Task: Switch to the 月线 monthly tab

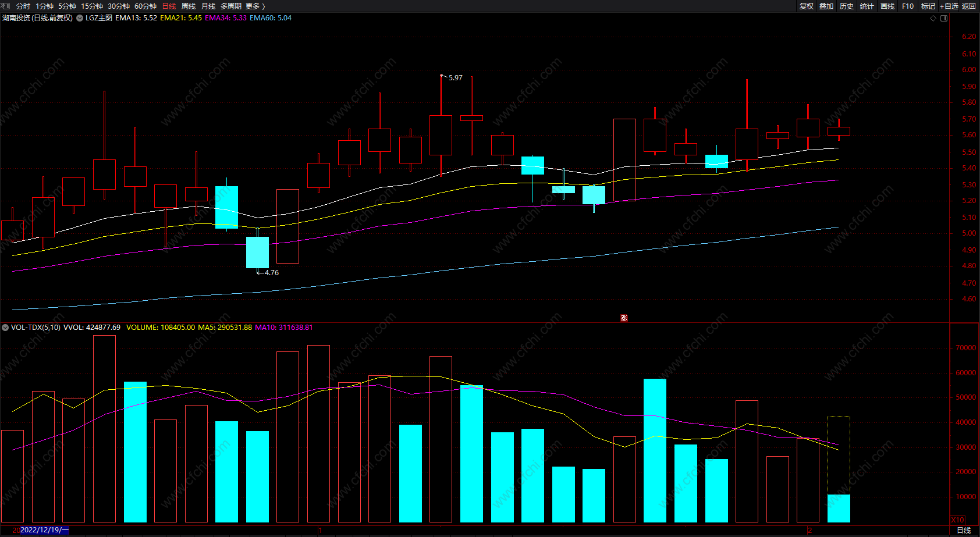Action: coord(208,6)
